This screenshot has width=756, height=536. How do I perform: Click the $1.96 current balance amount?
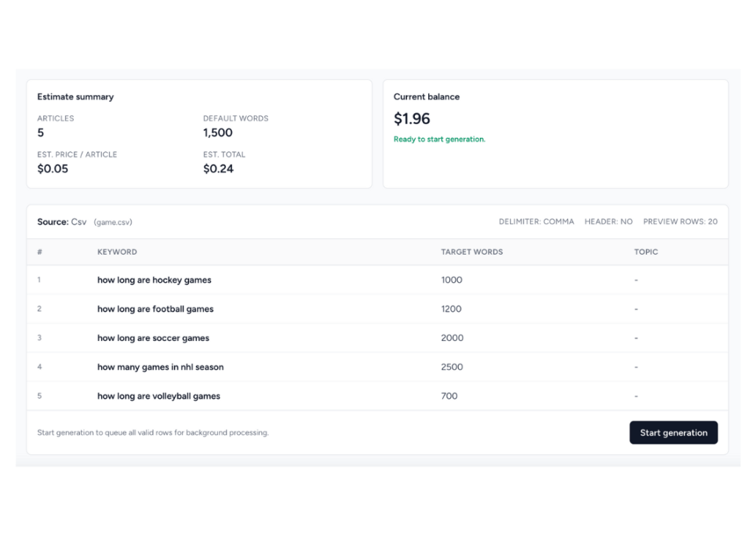(411, 119)
